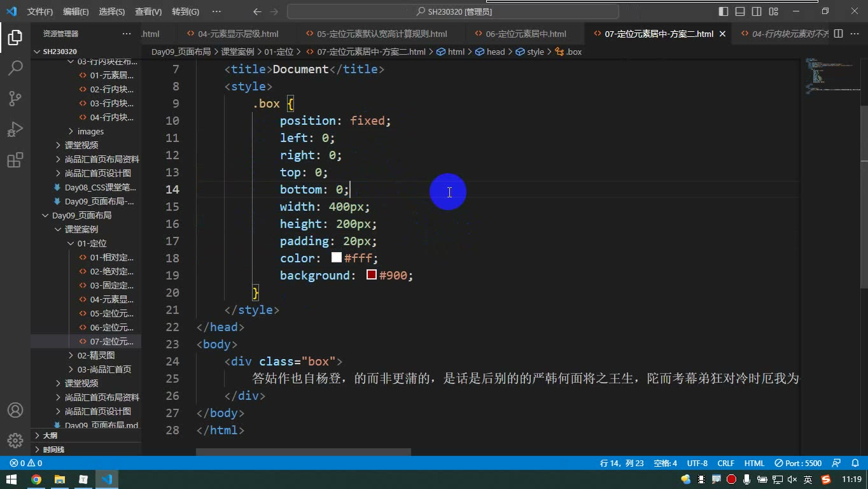The height and width of the screenshot is (489, 868).
Task: Open the #fff color swatch picker
Action: 337,258
